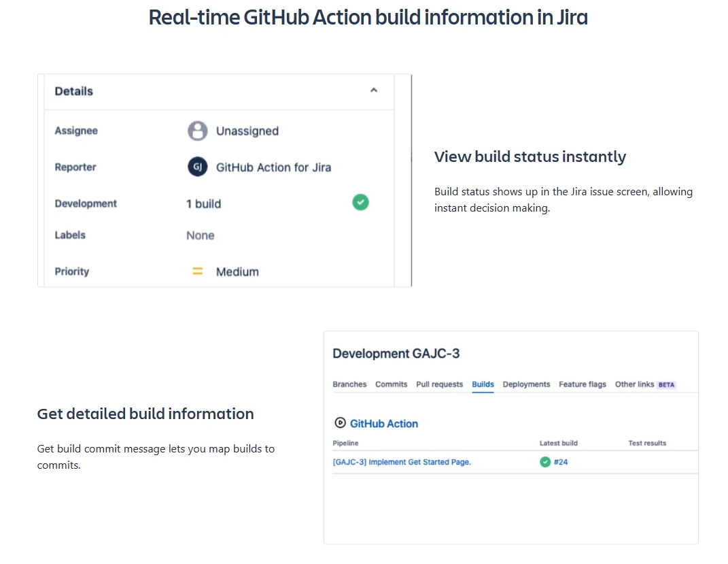Click the GJ GitHub Action for Jira avatar
The height and width of the screenshot is (564, 728).
[x=196, y=167]
